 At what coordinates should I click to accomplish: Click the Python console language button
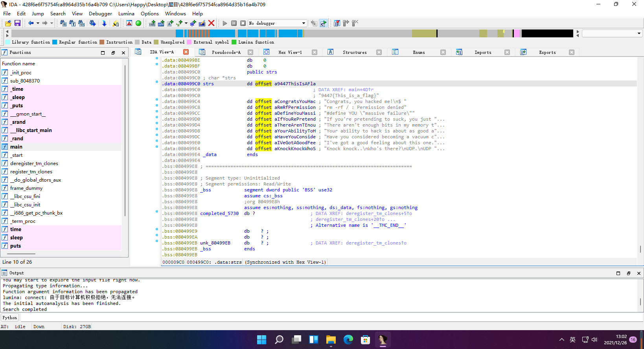[10, 318]
